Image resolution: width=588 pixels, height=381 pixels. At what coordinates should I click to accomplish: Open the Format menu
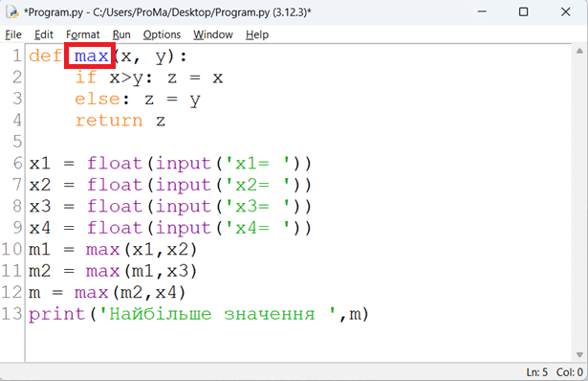click(x=82, y=34)
